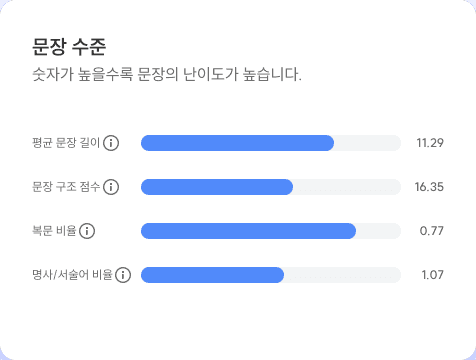Select blue filled bar of 명사/서술어 비율
Viewport: 476px width, 360px height.
[x=212, y=275]
